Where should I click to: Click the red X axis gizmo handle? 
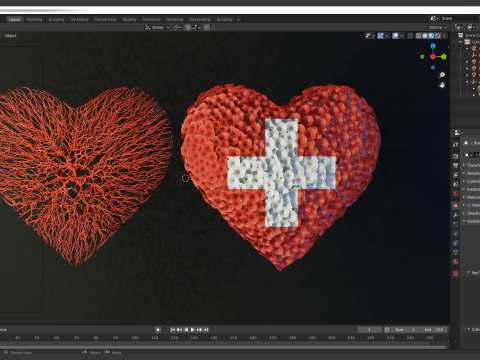click(433, 57)
